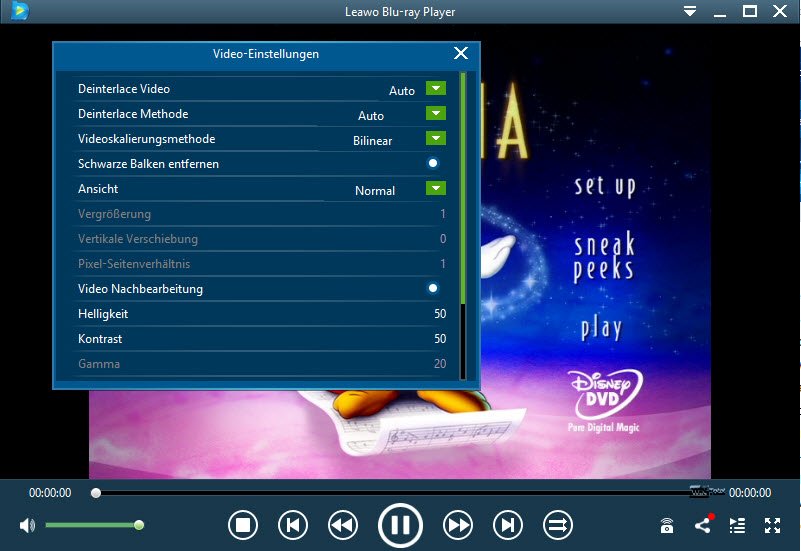This screenshot has width=801, height=551.
Task: Select the Gamma setting row
Action: coord(262,364)
